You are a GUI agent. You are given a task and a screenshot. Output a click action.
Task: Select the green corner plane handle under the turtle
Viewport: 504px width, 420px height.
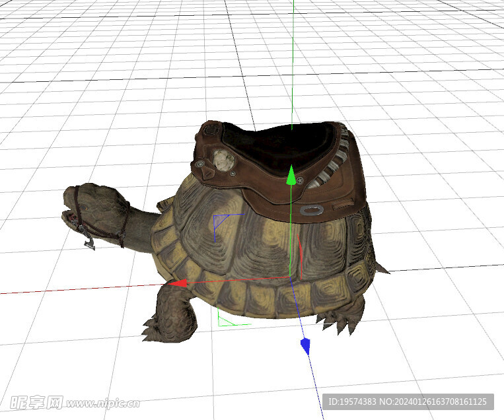point(234,317)
